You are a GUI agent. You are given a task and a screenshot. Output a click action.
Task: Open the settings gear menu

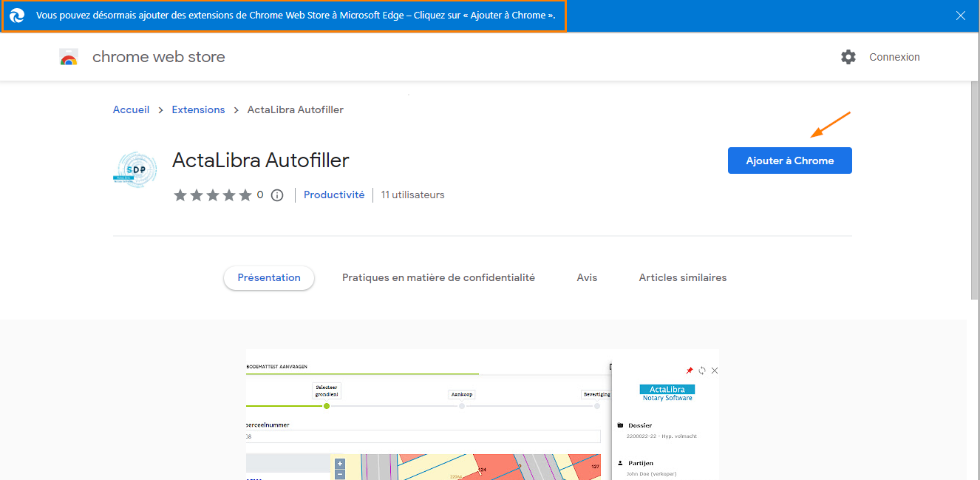click(x=848, y=57)
